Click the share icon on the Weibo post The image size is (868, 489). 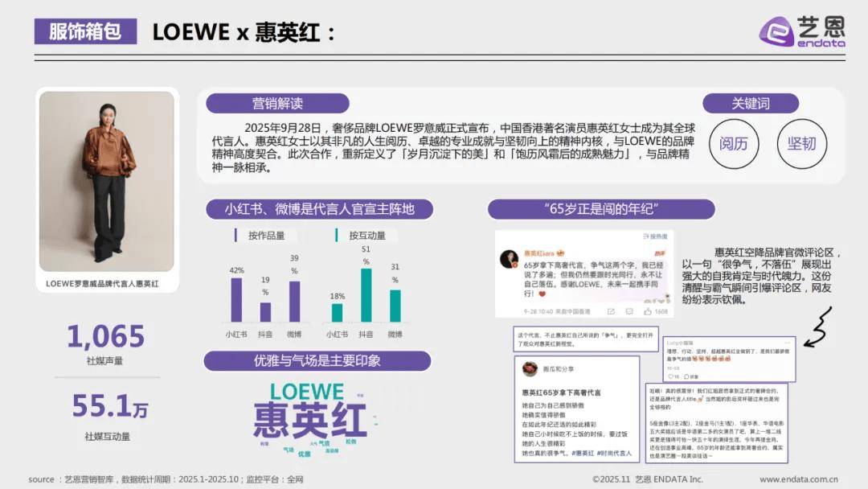611,312
